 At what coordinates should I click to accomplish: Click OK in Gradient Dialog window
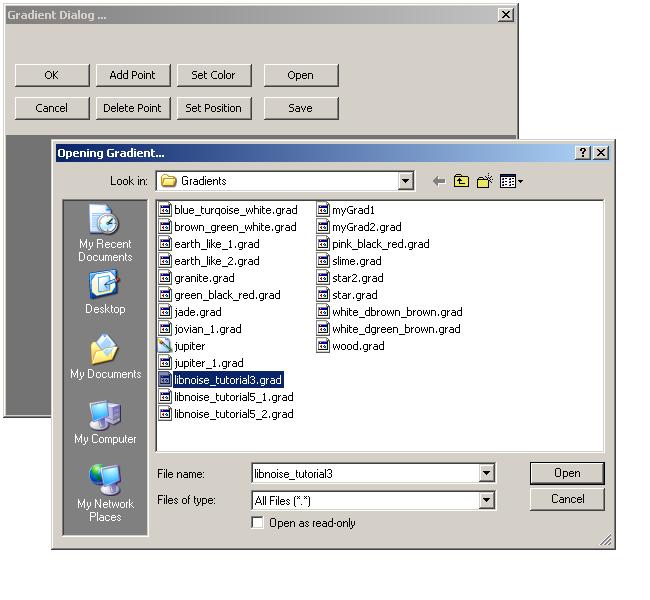pos(52,75)
